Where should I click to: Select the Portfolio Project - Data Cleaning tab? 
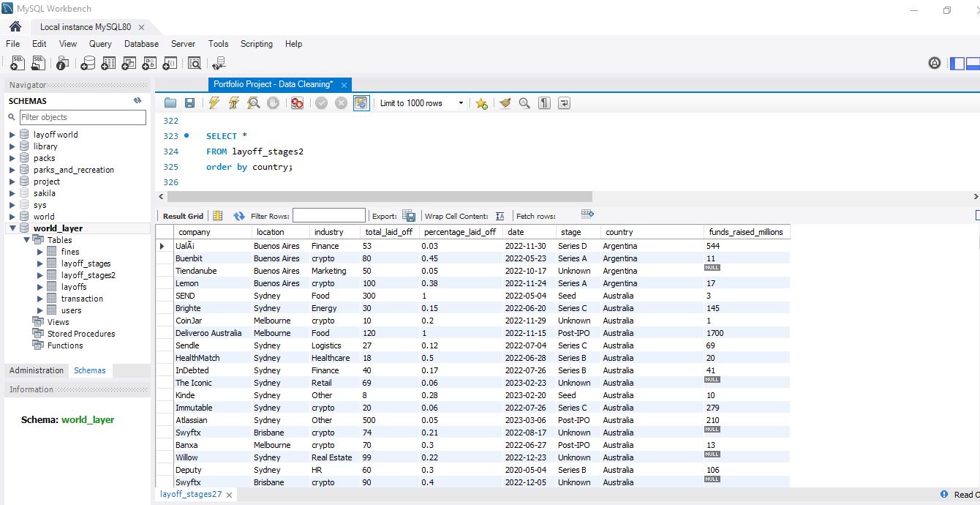[x=274, y=84]
